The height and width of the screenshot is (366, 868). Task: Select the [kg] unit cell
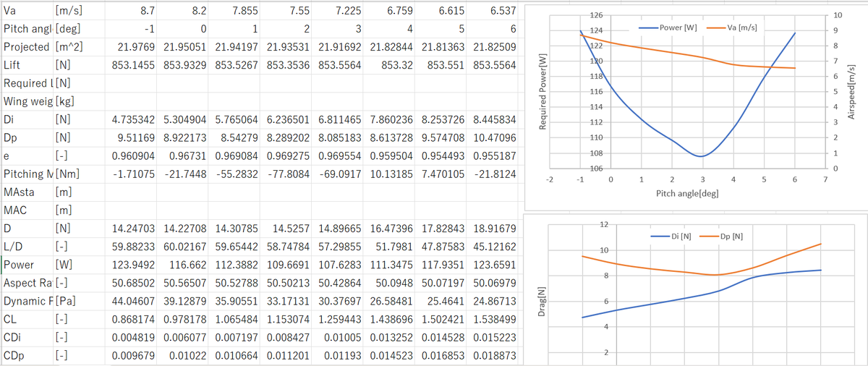click(80, 101)
